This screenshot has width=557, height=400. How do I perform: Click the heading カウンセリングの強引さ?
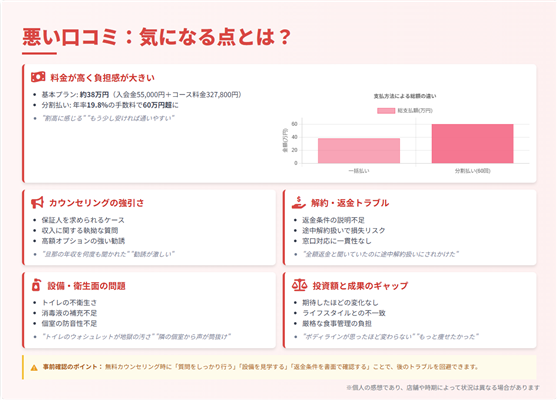click(96, 203)
